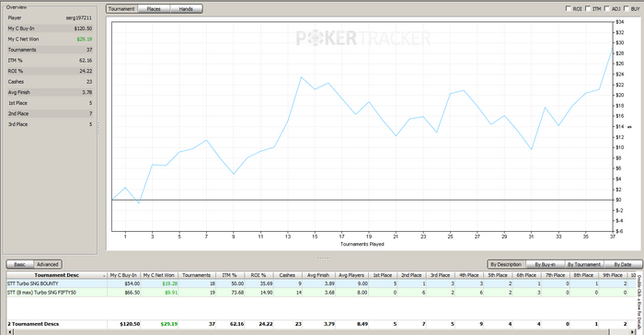Open the Tournament Desc column dropdown arrow
This screenshot has width=644, height=335.
[104, 276]
